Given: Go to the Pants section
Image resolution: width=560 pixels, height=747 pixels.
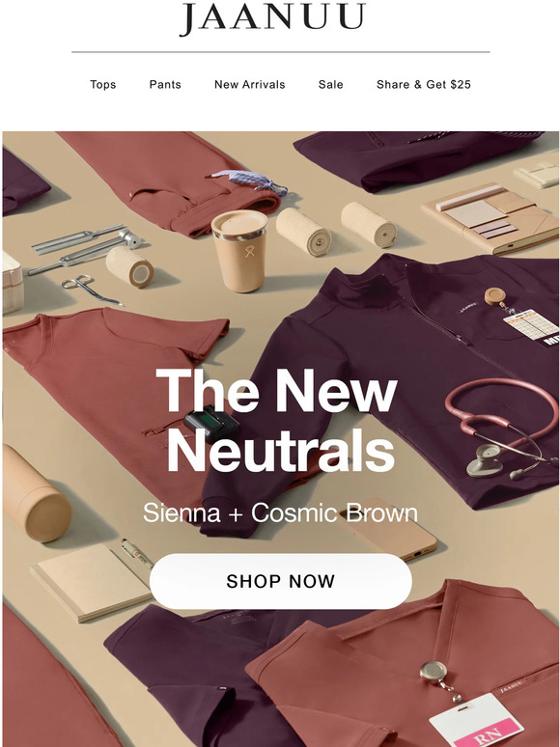Looking at the screenshot, I should pyautogui.click(x=165, y=84).
